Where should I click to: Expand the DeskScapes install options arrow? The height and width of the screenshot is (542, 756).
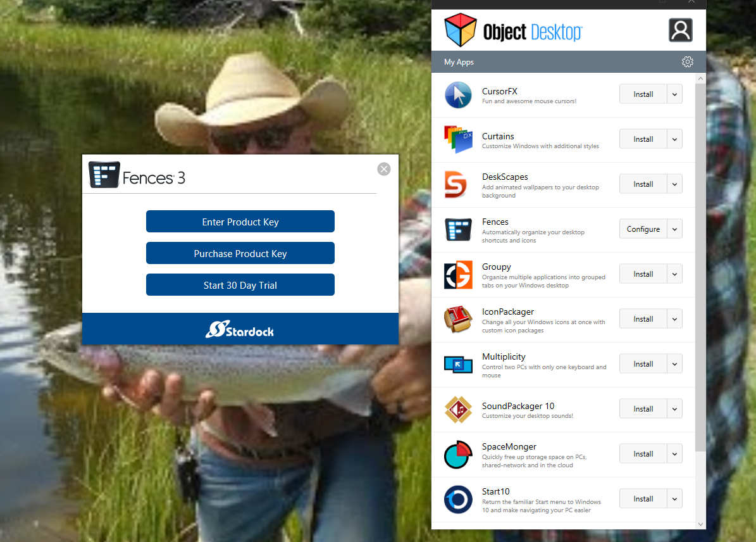coord(674,184)
